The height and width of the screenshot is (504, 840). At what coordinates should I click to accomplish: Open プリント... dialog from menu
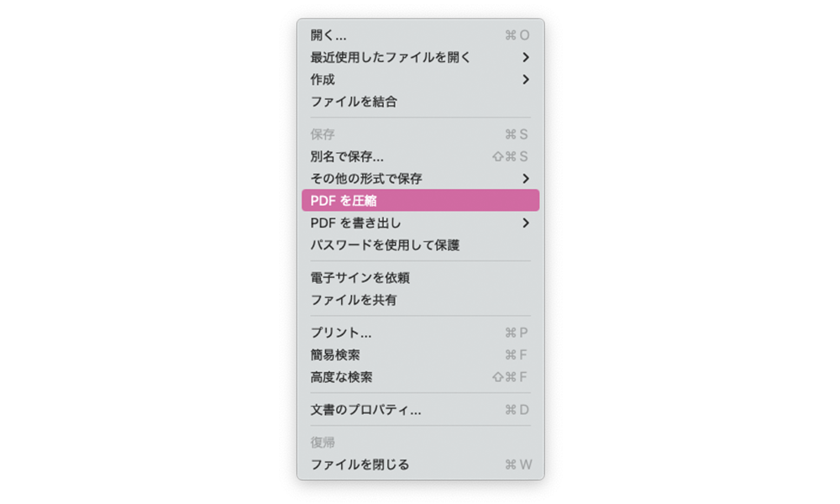pos(421,333)
